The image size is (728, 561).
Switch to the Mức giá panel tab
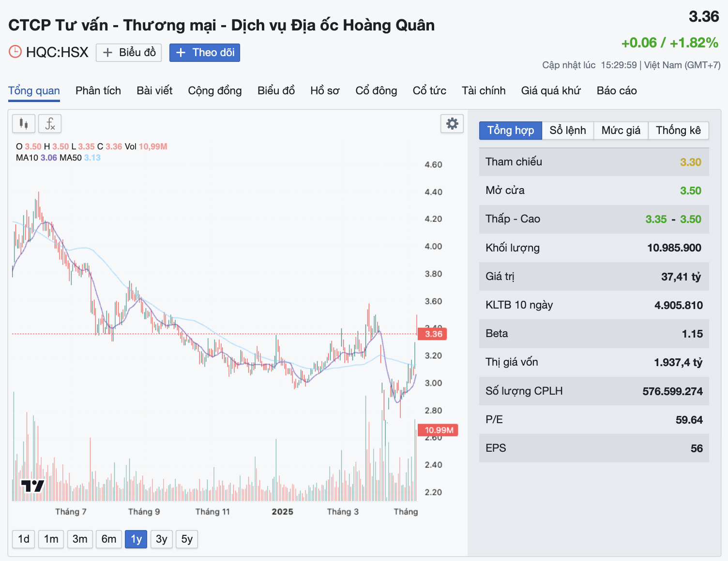point(621,131)
